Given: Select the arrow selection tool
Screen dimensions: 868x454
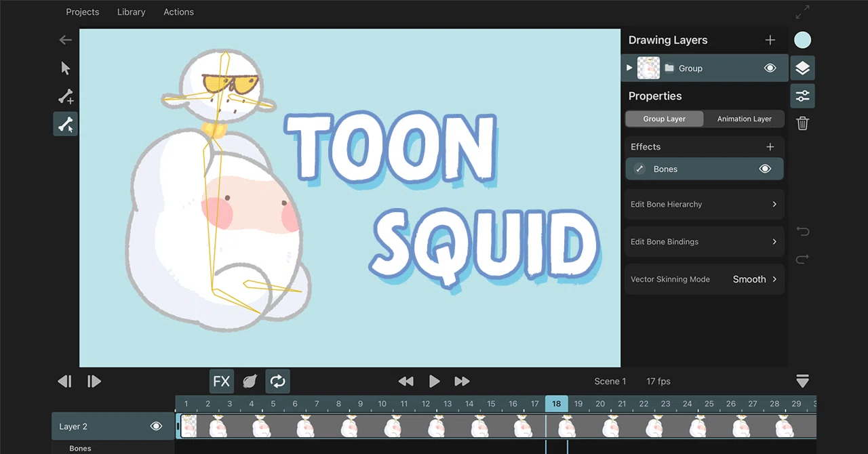Looking at the screenshot, I should [x=65, y=68].
